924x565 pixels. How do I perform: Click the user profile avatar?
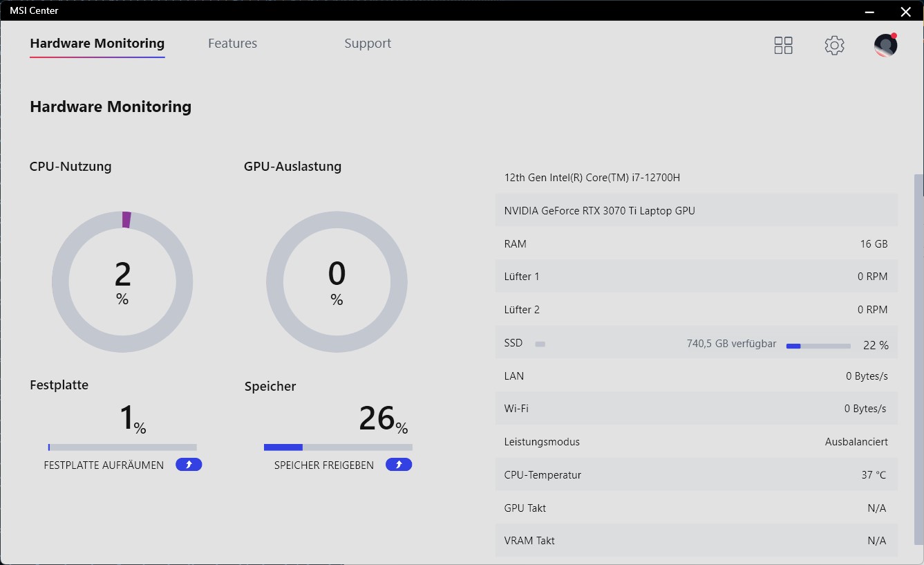(x=885, y=46)
